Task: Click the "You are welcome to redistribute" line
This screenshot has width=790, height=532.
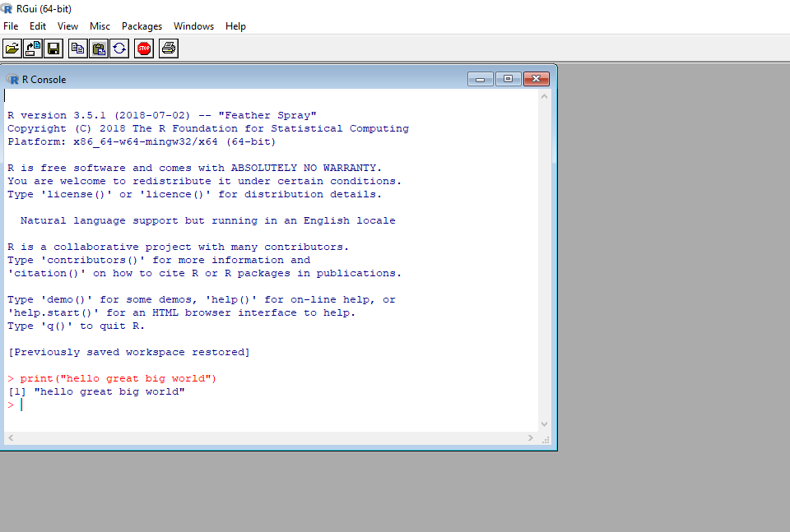Action: pyautogui.click(x=205, y=181)
